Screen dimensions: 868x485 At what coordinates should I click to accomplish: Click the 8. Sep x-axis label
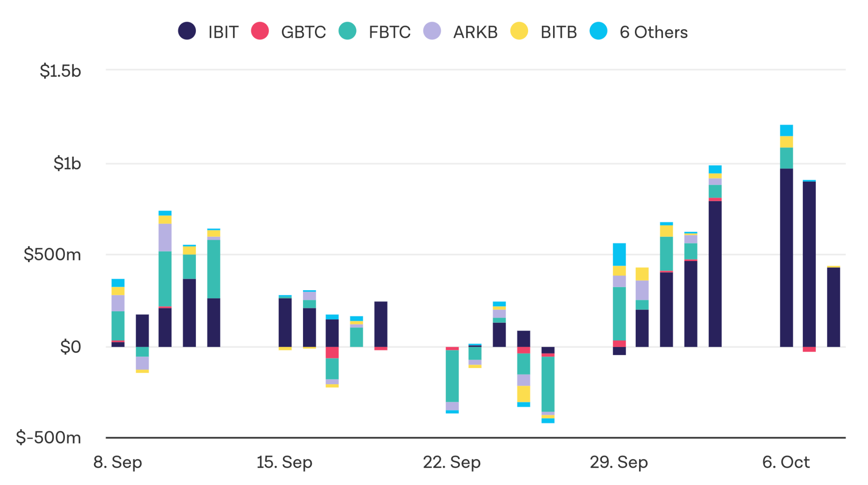pyautogui.click(x=118, y=462)
